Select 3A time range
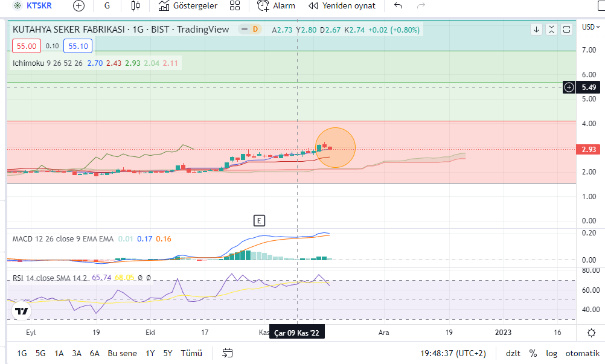605x364 pixels. point(77,353)
